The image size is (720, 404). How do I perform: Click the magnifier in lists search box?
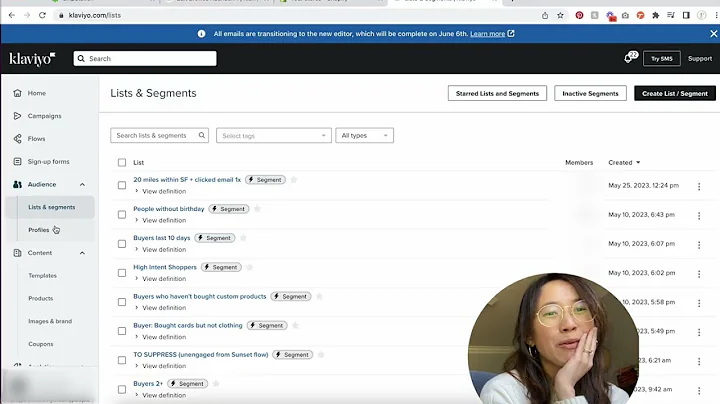point(202,135)
